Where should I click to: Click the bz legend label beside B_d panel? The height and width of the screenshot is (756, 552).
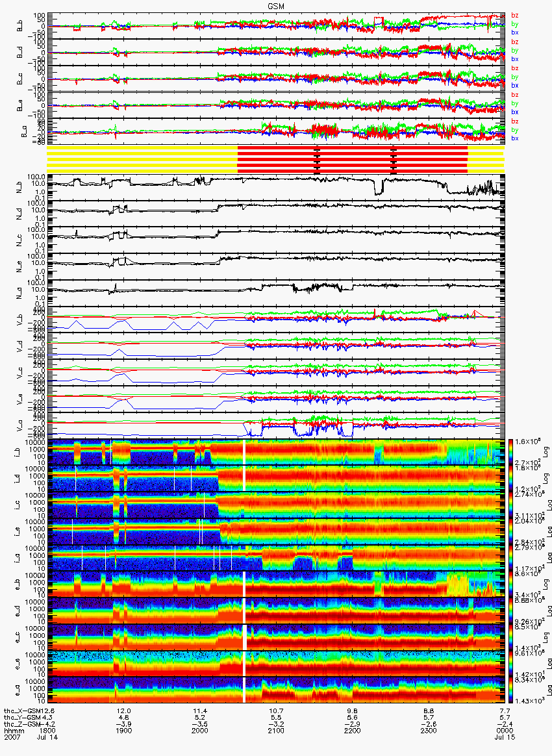tap(514, 42)
